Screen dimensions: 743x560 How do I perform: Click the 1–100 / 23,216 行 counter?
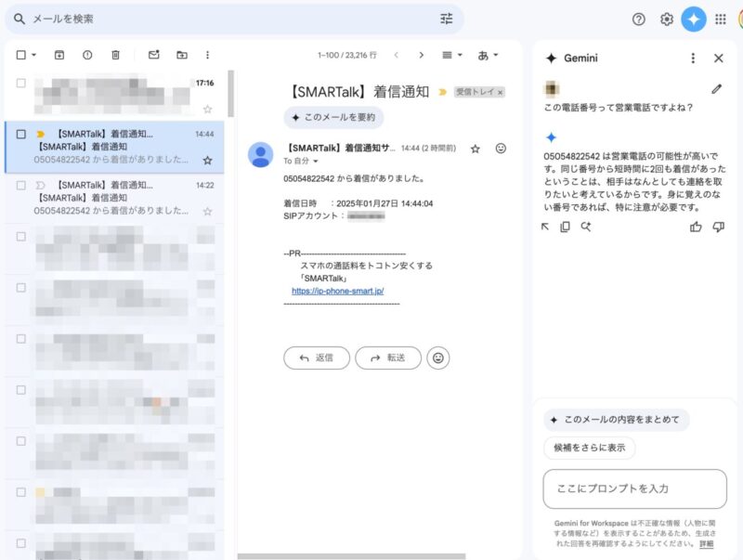point(346,56)
